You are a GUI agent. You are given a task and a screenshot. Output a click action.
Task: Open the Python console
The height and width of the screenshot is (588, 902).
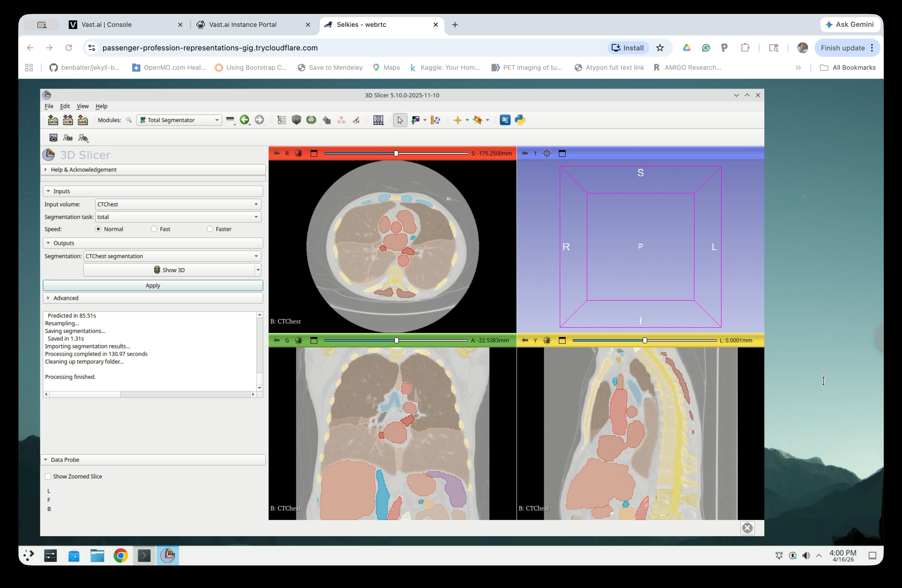520,120
